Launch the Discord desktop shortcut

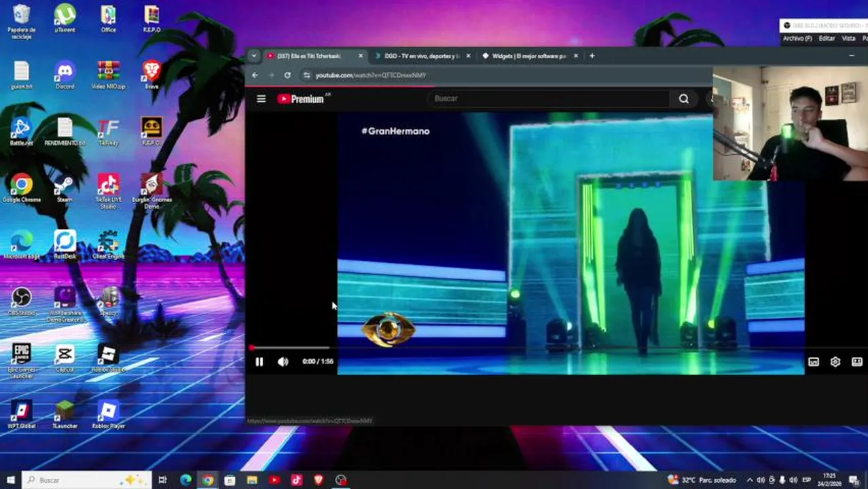(65, 75)
